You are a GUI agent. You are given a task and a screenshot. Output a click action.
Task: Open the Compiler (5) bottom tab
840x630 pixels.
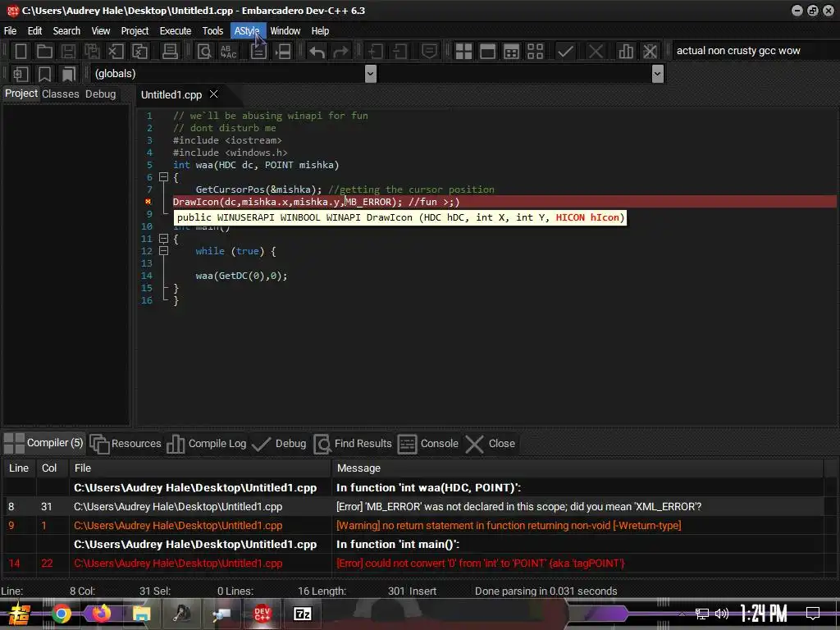[x=44, y=443]
